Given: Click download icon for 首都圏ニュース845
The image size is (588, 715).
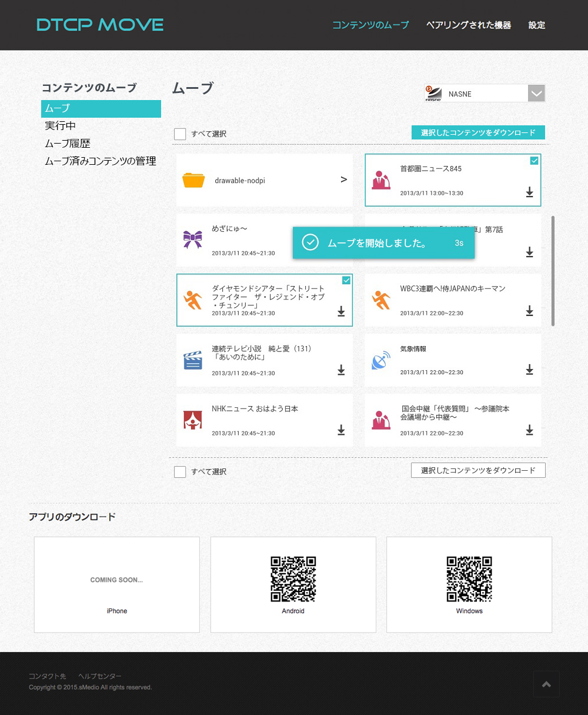Looking at the screenshot, I should pyautogui.click(x=529, y=192).
